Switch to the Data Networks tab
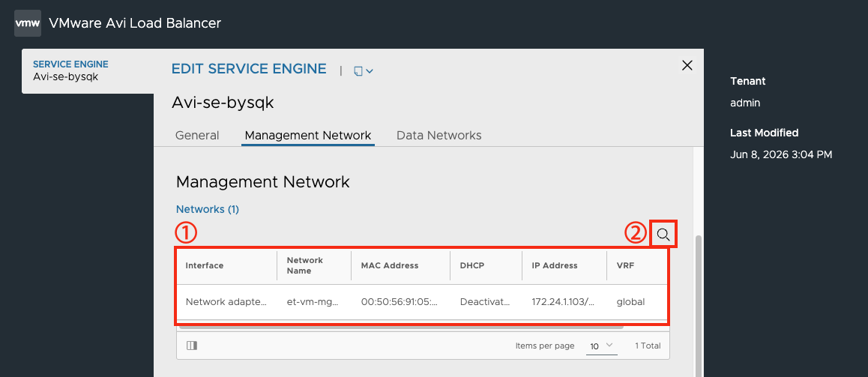 pos(439,135)
